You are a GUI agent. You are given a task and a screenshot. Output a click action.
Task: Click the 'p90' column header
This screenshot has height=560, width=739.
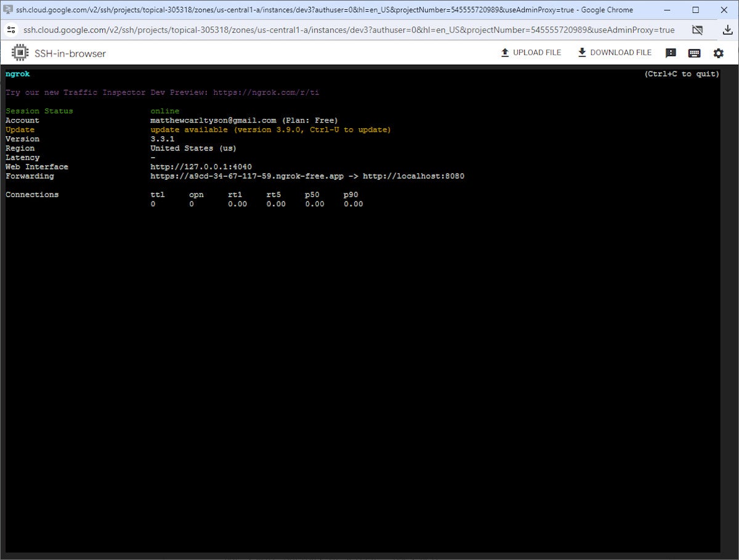[x=351, y=194]
